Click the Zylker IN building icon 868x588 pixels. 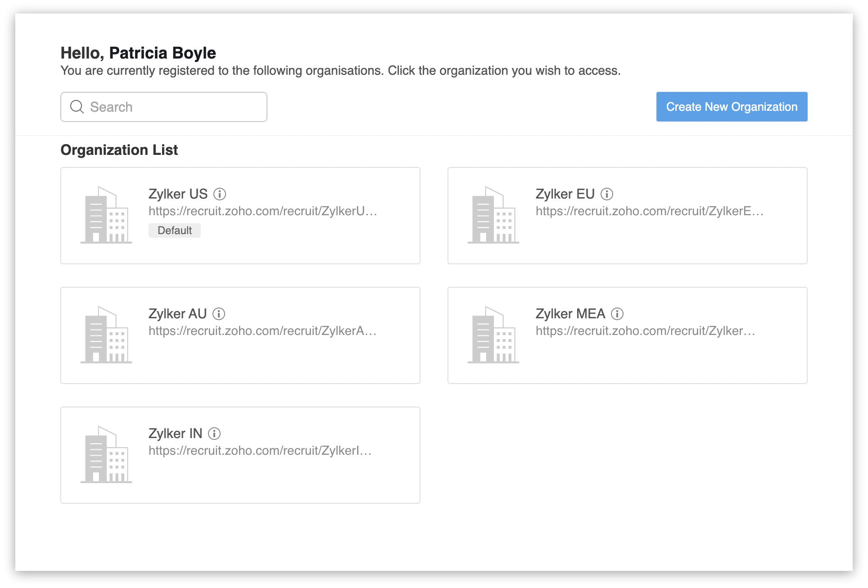click(106, 455)
